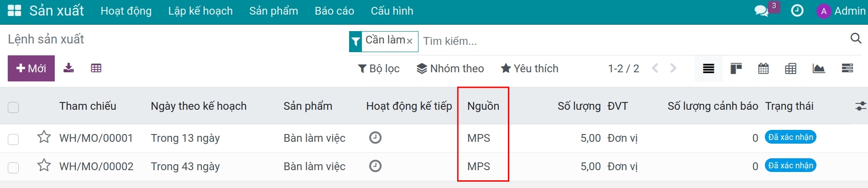
Task: Sort by Số lượng cảnh báo column
Action: click(x=713, y=106)
